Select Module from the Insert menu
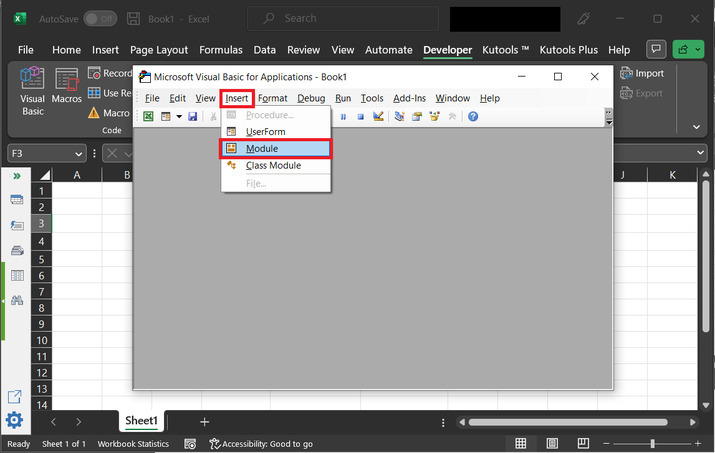 coord(276,149)
